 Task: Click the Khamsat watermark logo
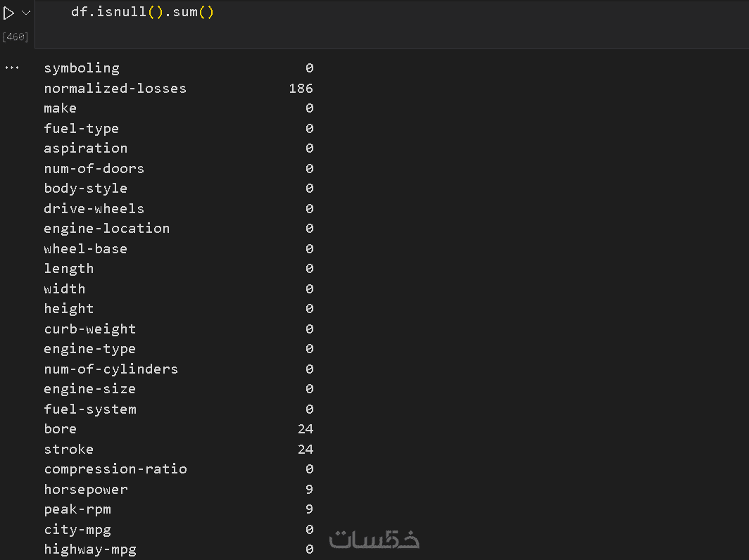(374, 540)
